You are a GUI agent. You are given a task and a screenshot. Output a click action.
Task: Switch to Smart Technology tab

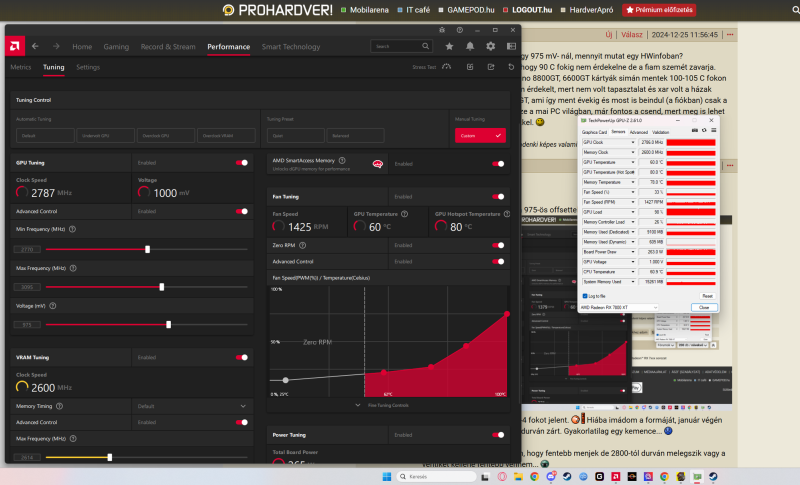[x=291, y=46]
